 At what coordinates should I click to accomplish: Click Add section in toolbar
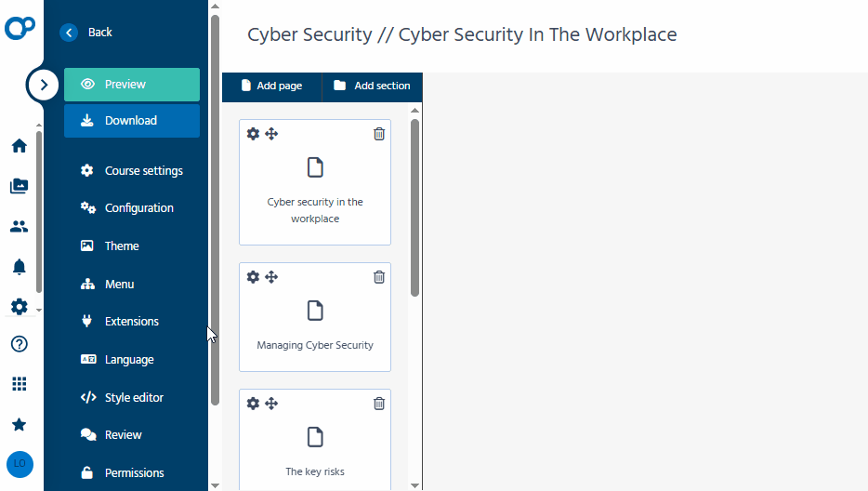click(372, 86)
